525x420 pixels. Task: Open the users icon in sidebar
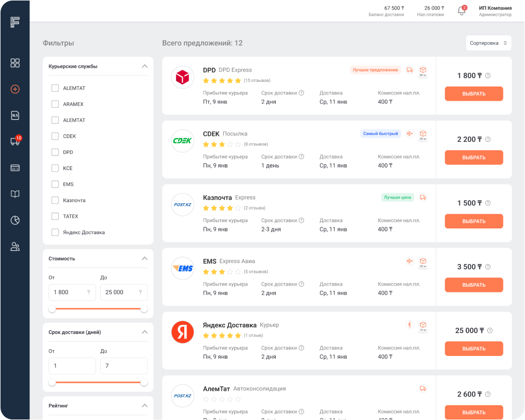pyautogui.click(x=15, y=247)
